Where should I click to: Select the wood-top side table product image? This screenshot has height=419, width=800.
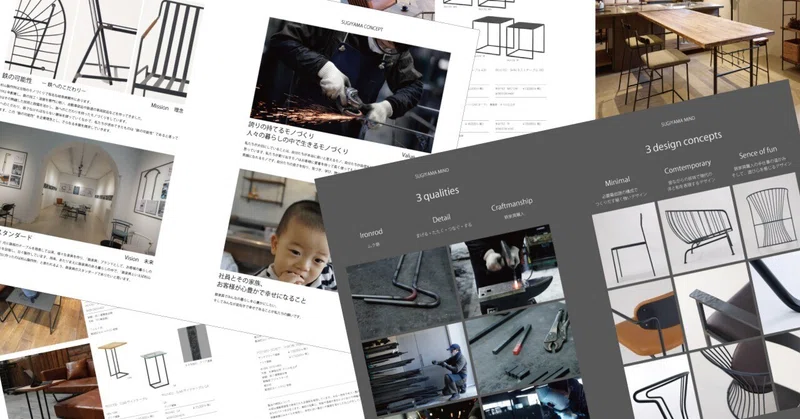(115, 360)
